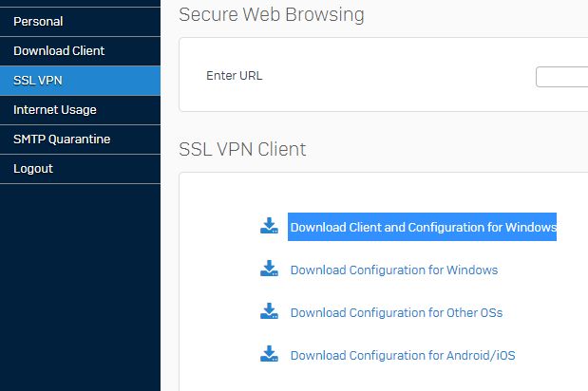The image size is (588, 391).
Task: Open the Internet Usage page
Action: pos(80,110)
